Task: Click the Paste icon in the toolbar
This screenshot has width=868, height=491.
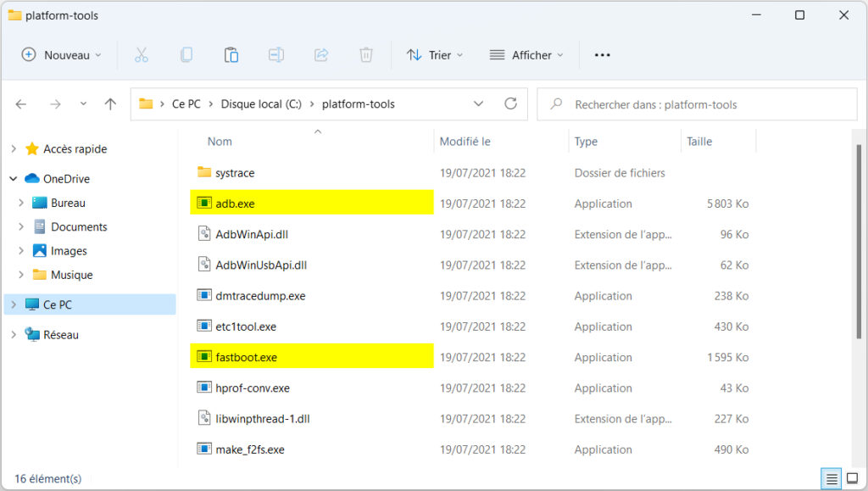Action: [x=231, y=54]
